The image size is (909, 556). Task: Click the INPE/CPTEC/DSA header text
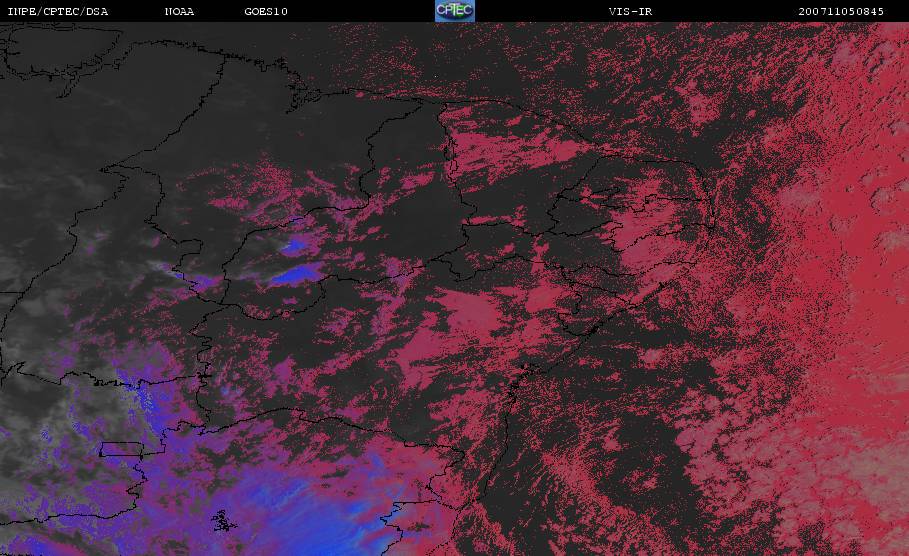(57, 12)
